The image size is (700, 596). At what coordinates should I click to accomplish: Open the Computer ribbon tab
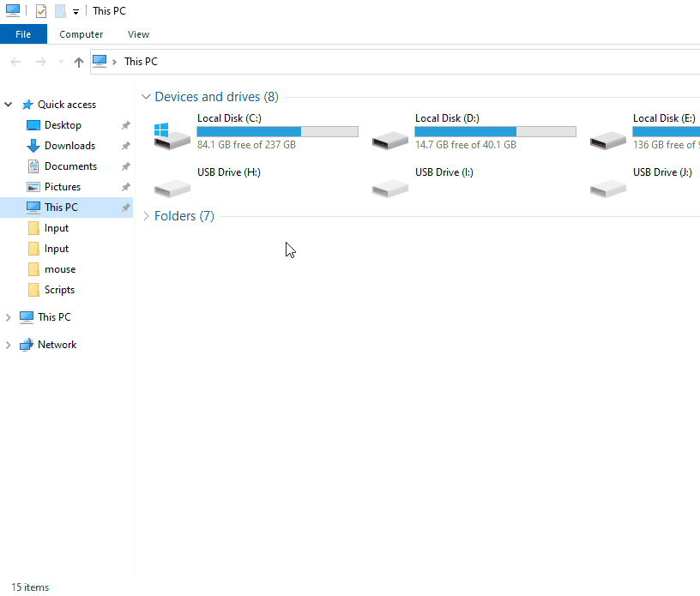coord(81,34)
